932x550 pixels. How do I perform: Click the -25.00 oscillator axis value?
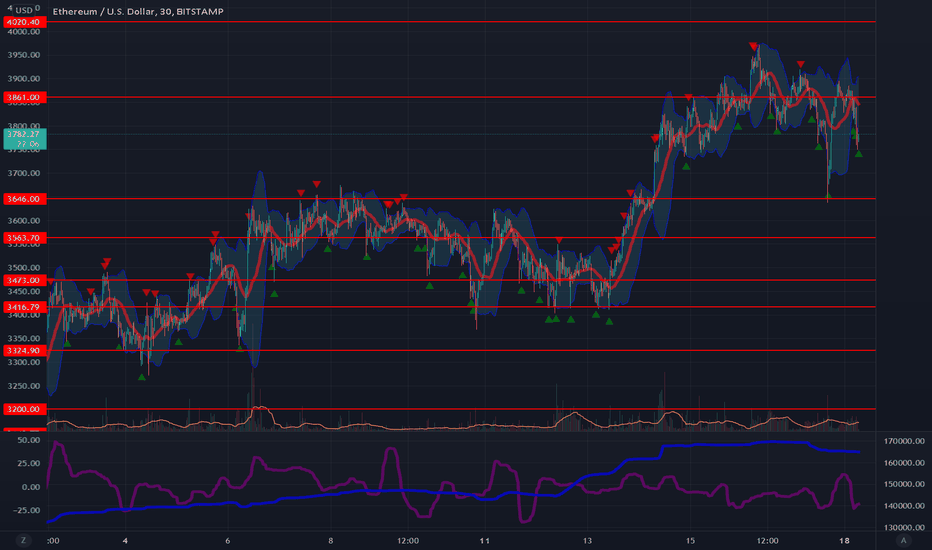(x=27, y=510)
